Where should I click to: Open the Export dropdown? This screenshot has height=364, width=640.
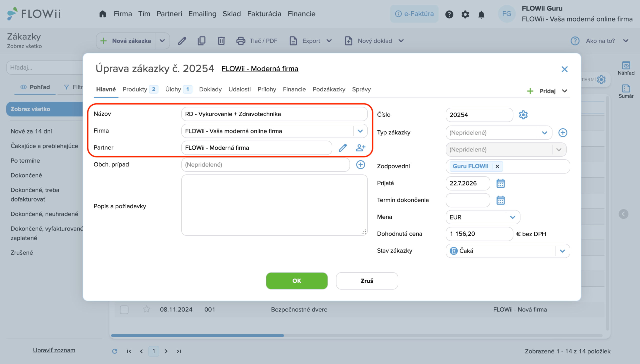[x=310, y=41]
